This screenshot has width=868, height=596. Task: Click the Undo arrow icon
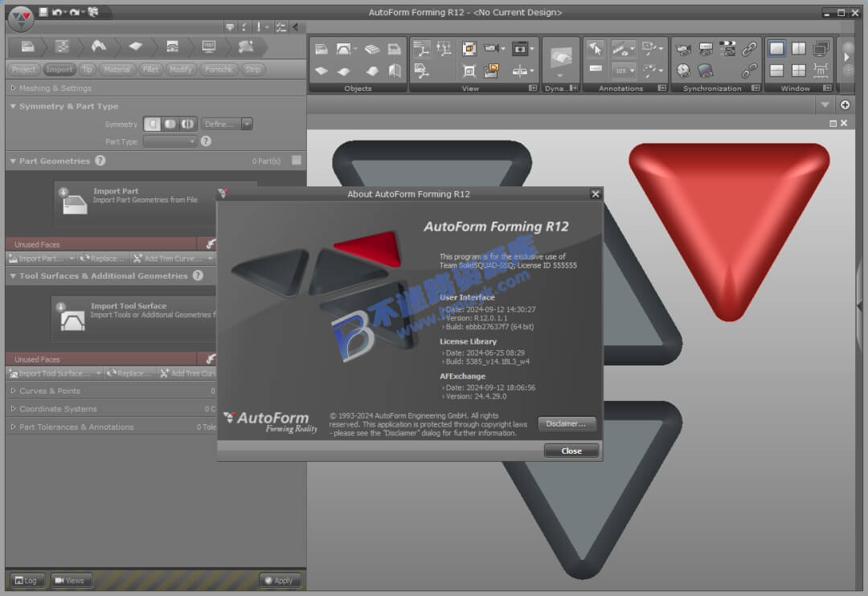[x=56, y=11]
